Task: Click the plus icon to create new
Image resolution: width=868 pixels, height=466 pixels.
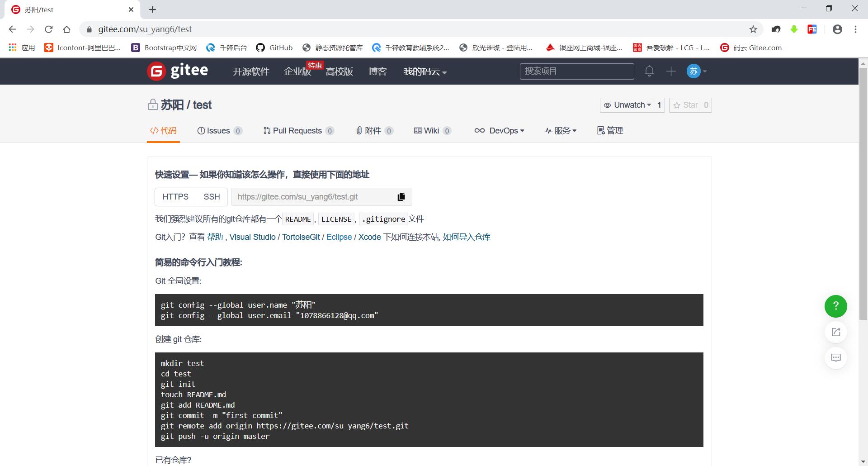Action: click(671, 71)
